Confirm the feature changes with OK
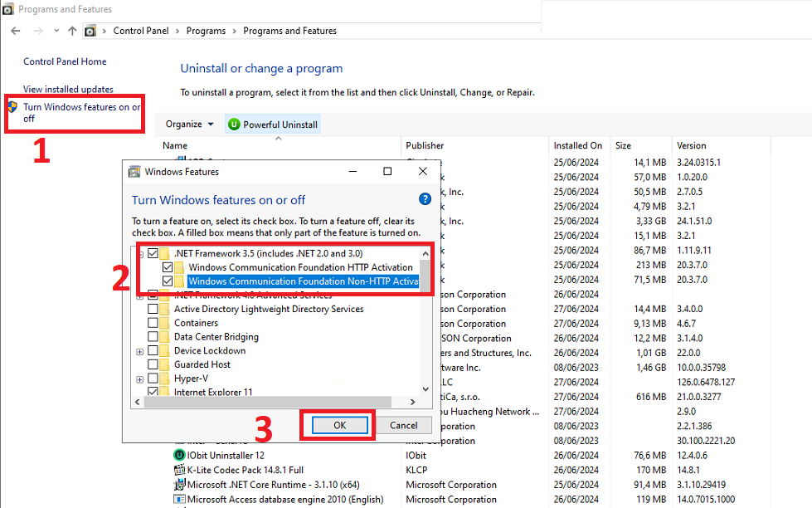The image size is (812, 508). click(x=340, y=426)
